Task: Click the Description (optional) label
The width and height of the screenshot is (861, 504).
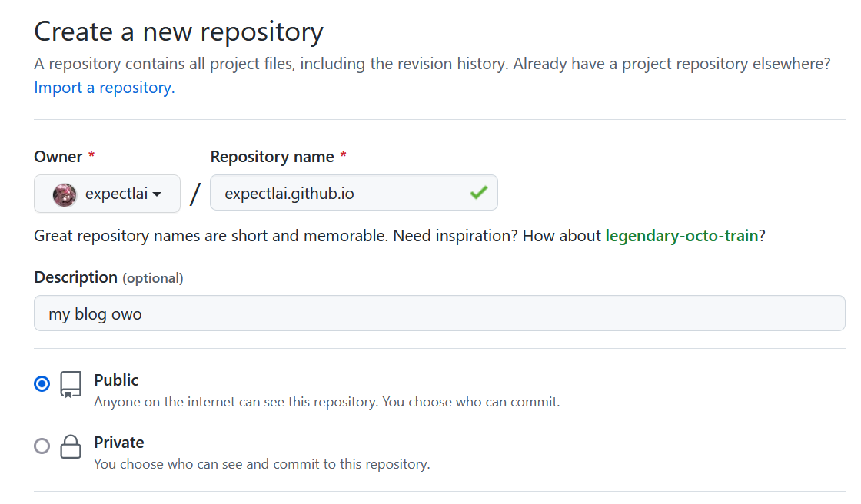Action: pyautogui.click(x=108, y=278)
